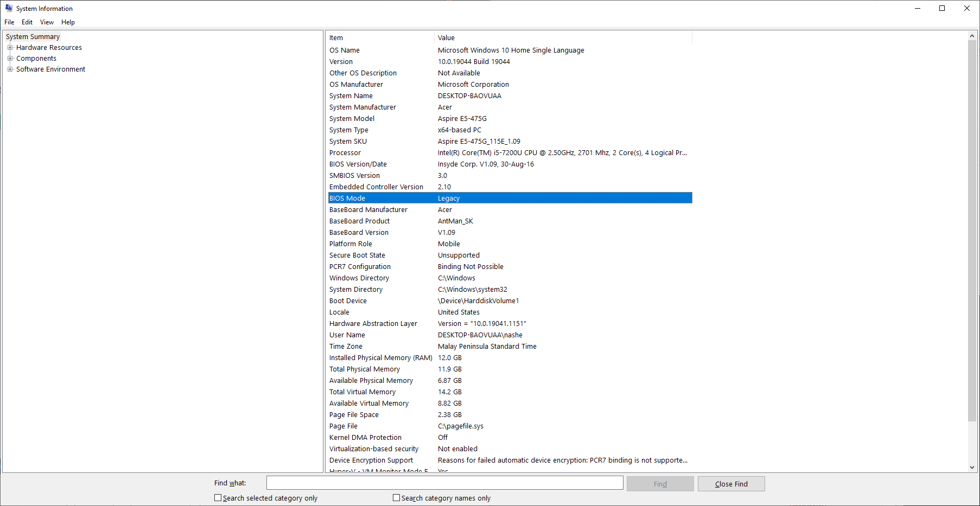Click the Find button
The width and height of the screenshot is (980, 506).
[660, 484]
